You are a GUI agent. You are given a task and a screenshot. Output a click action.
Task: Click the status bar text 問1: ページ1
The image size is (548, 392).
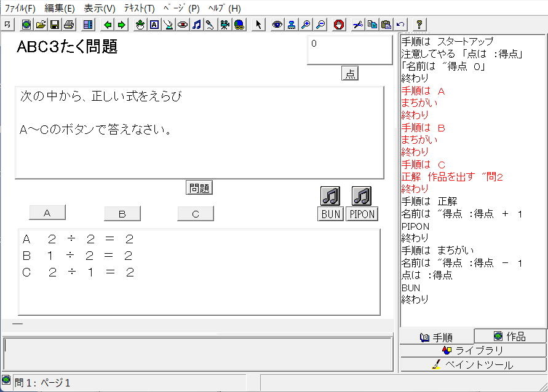[x=42, y=383]
